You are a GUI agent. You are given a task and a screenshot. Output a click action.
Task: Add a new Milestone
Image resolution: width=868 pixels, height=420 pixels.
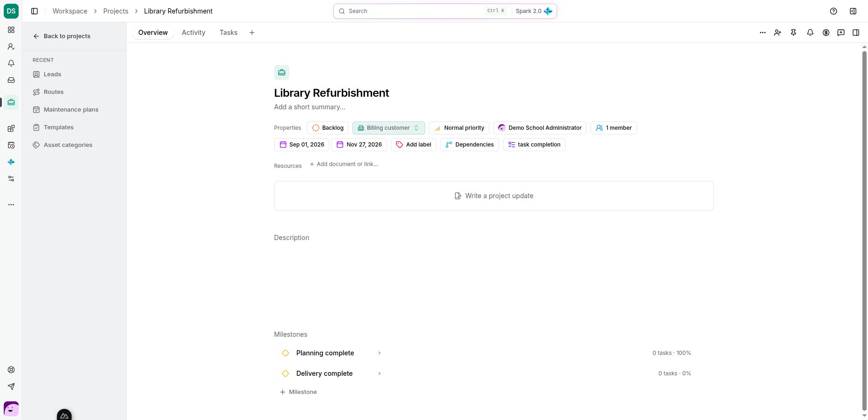tap(298, 392)
